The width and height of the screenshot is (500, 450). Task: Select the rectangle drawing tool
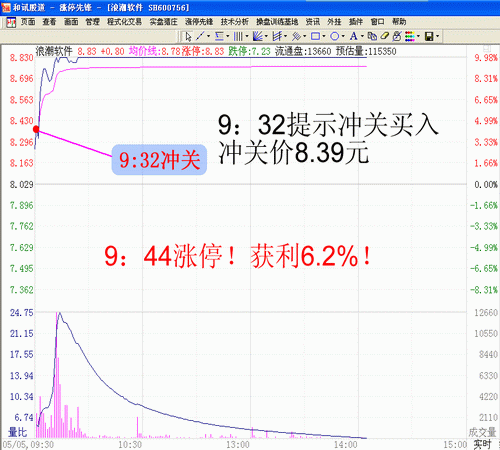click(315, 36)
